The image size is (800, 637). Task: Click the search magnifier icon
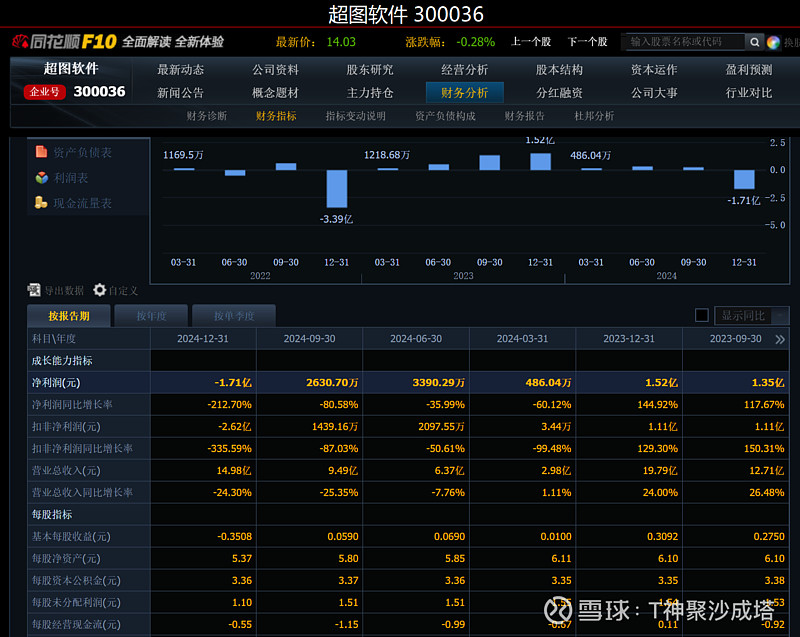tap(754, 42)
